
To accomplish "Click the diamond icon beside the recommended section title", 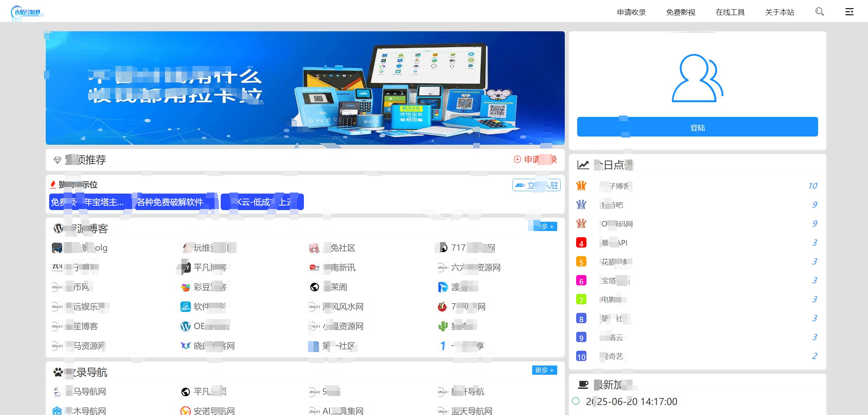I will pos(58,160).
